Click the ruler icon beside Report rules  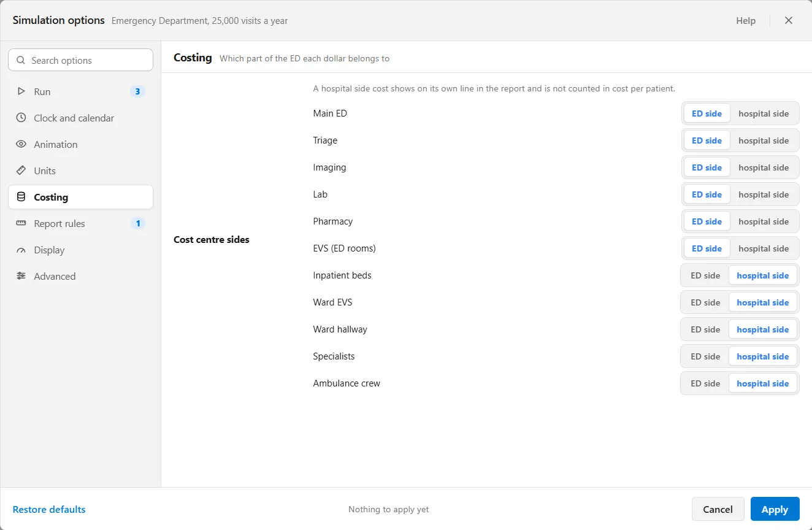21,223
